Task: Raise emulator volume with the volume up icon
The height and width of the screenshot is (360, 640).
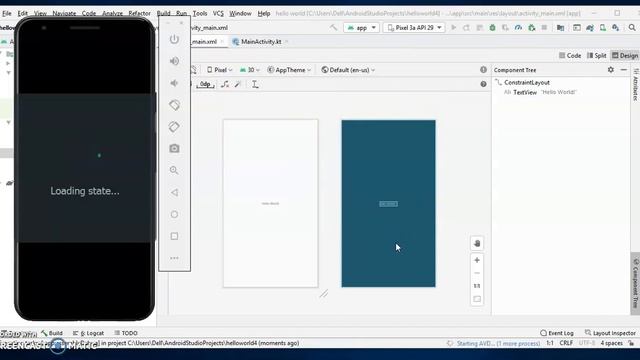Action: tap(174, 61)
